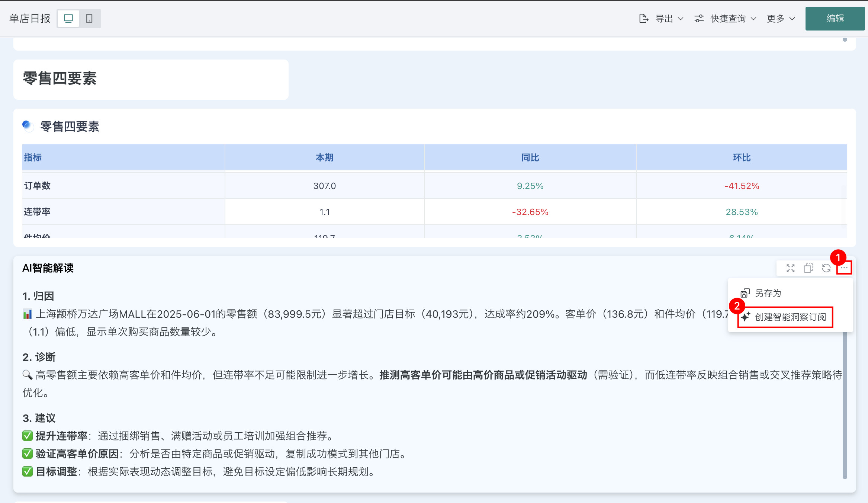The height and width of the screenshot is (503, 868).
Task: Click the sliders icon next to 快捷查询
Action: click(x=699, y=19)
